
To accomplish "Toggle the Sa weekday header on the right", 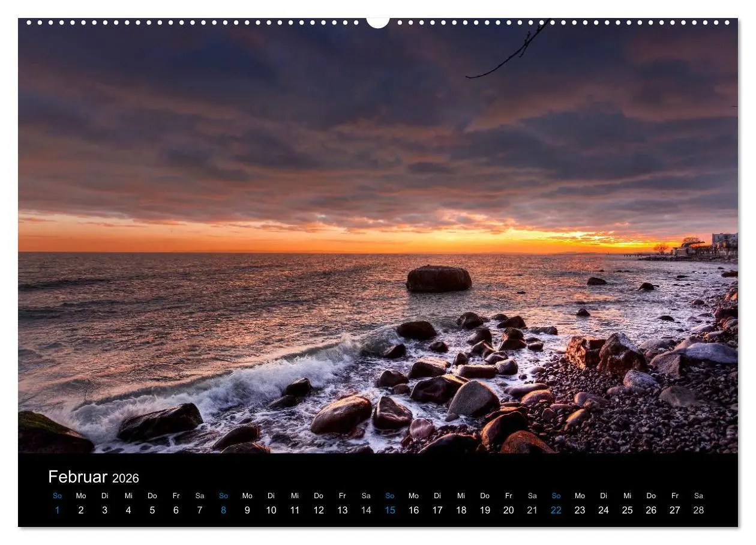I will coord(698,496).
